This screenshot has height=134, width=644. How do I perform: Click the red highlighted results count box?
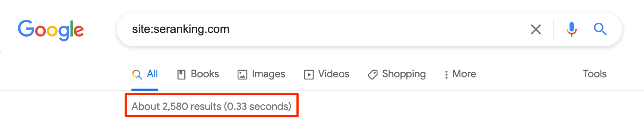tap(212, 105)
